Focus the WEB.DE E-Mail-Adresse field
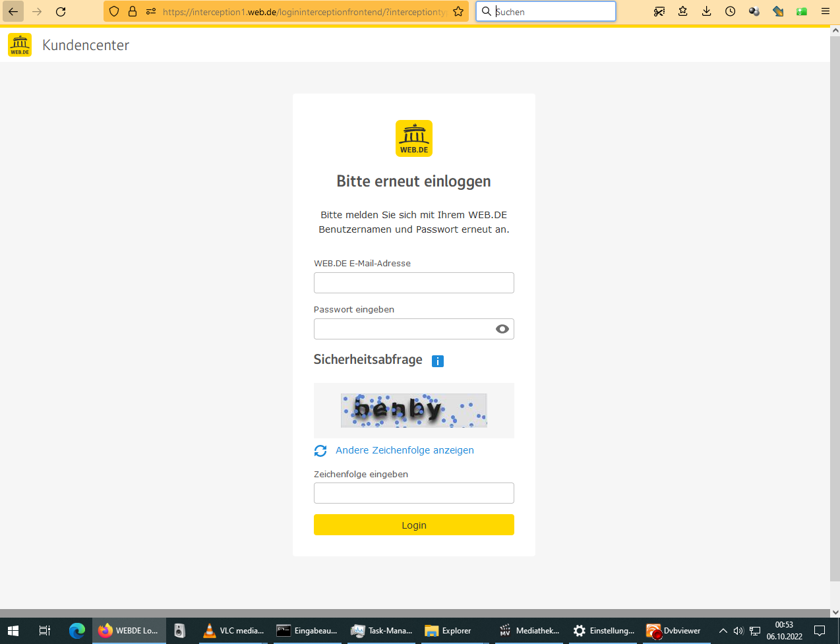This screenshot has height=644, width=840. click(x=414, y=283)
